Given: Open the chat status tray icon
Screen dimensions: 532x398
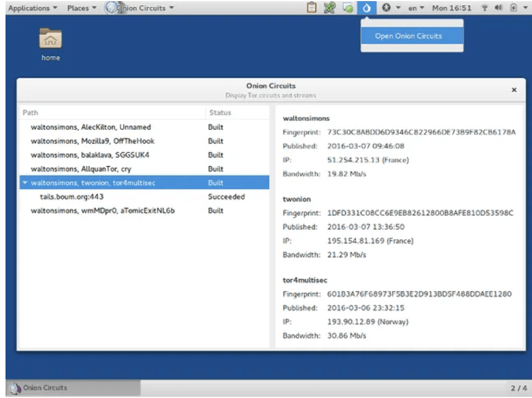Looking at the screenshot, I should coord(348,8).
